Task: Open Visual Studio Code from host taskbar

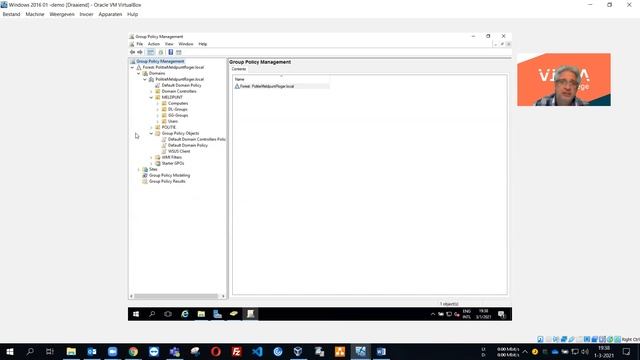Action: 257,351
